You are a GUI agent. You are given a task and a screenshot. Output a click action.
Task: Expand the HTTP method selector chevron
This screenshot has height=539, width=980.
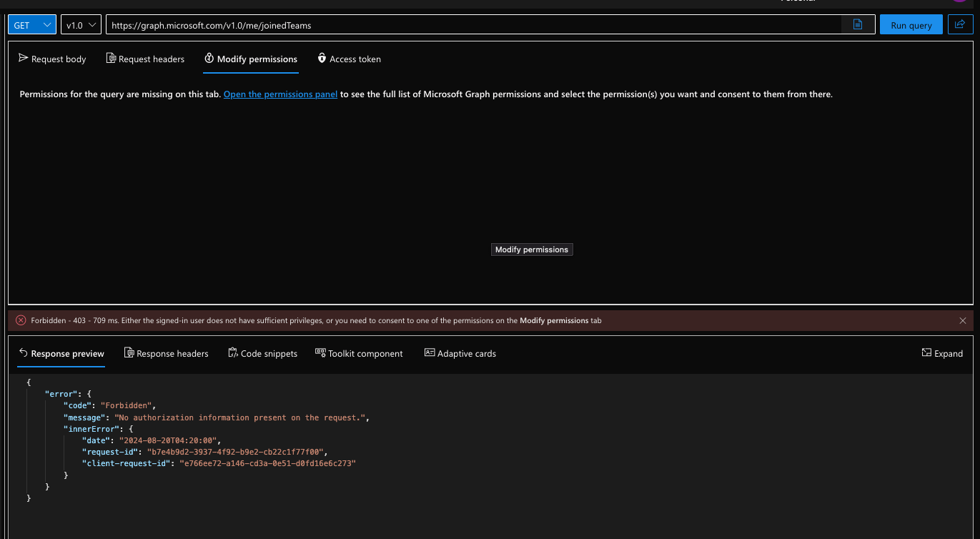point(47,24)
